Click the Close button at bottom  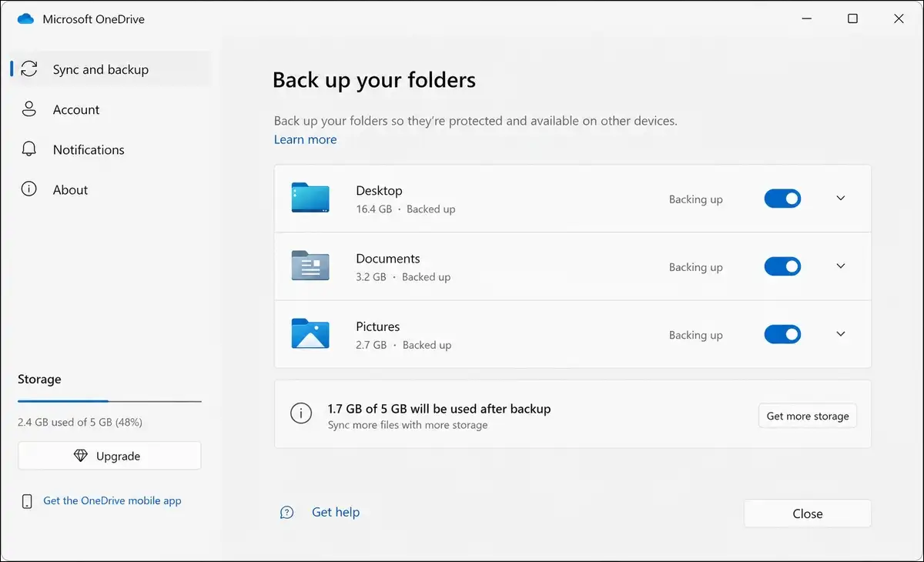(808, 513)
